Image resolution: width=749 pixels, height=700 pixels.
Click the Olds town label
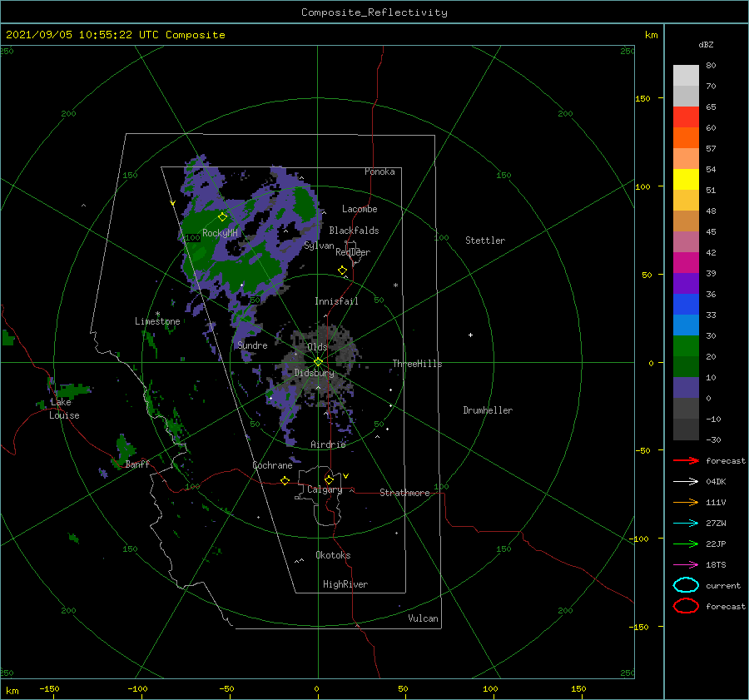point(317,347)
